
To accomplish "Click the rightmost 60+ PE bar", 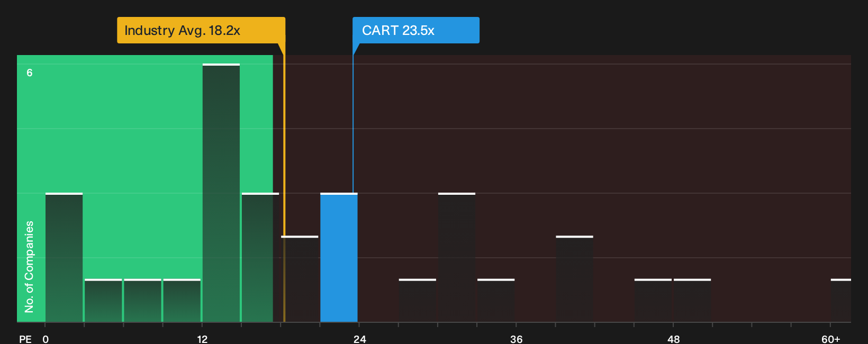I will (841, 301).
